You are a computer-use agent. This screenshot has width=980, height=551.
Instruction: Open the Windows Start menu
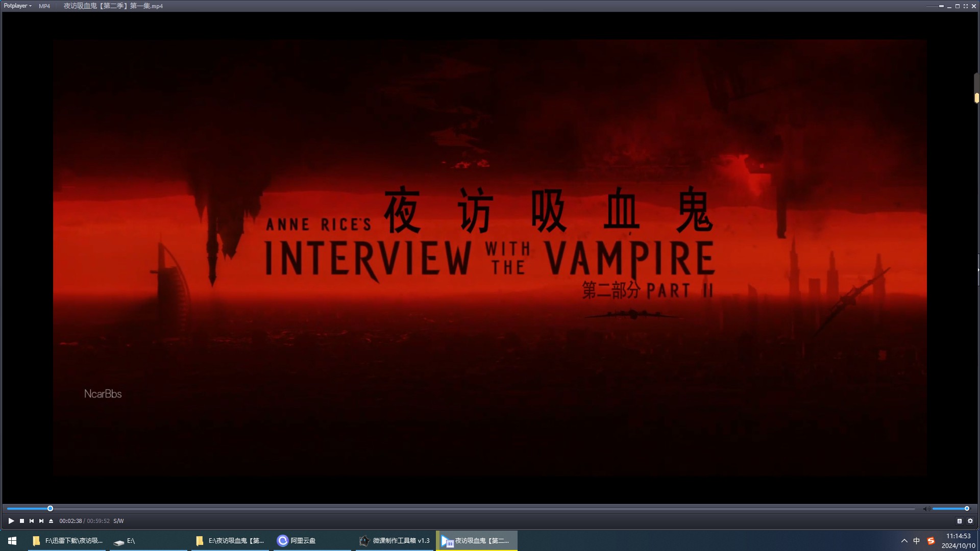click(12, 541)
